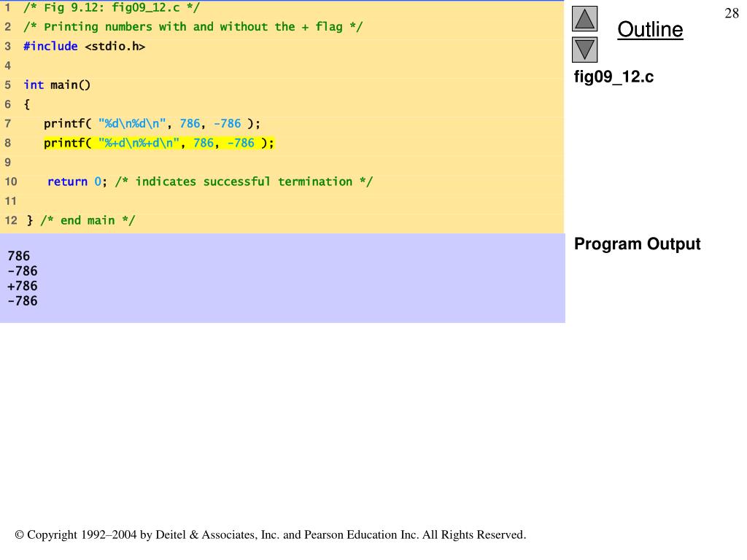Select the first output line '786'
This screenshot has width=747, height=560.
(18, 256)
